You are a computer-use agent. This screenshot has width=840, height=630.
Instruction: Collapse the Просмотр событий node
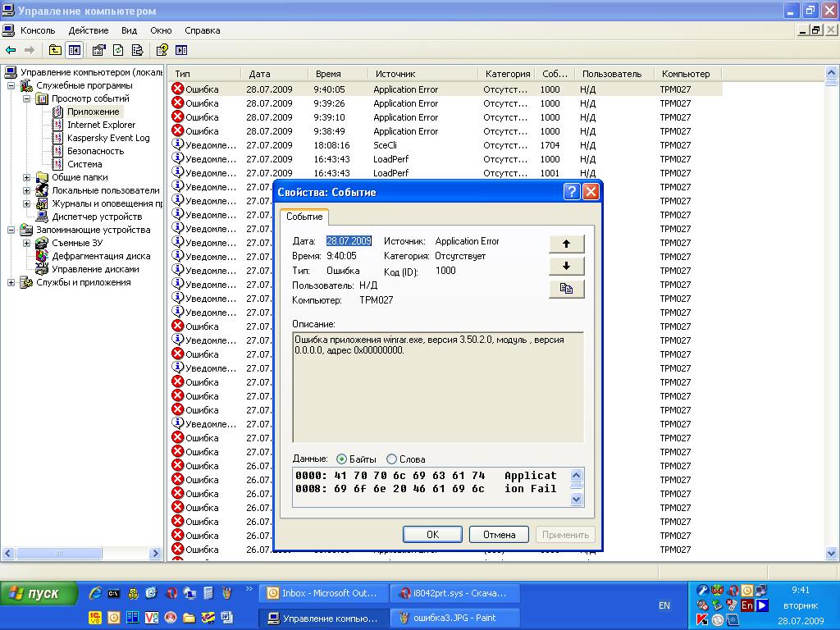26,99
